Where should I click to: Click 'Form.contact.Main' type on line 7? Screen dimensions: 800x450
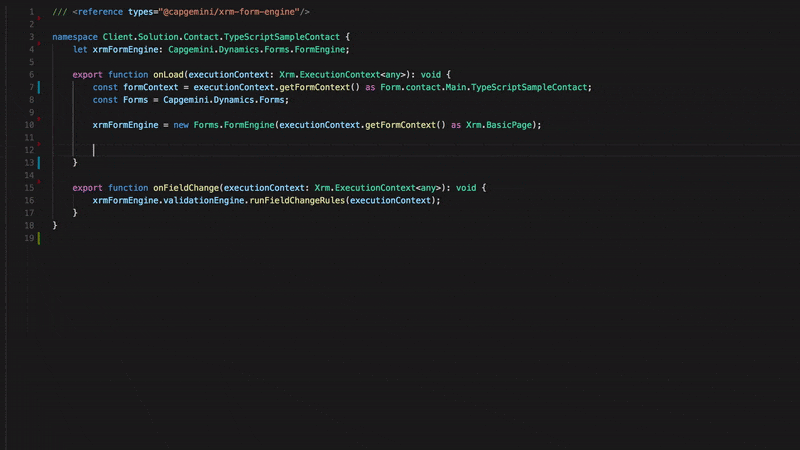tap(423, 87)
